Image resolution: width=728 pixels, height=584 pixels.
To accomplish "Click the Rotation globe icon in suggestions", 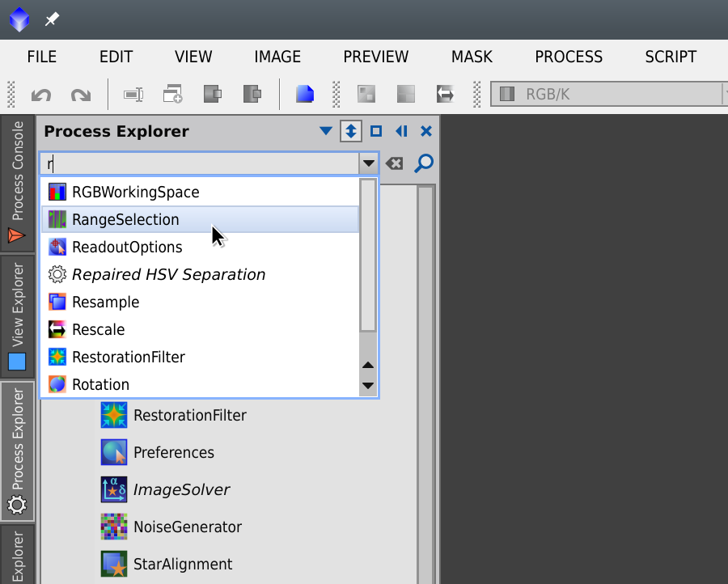I will 57,384.
